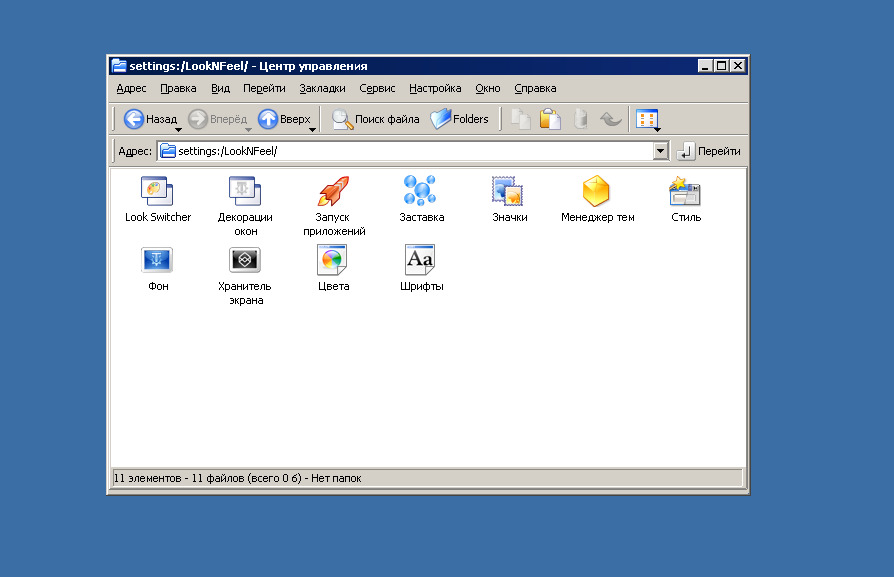The width and height of the screenshot is (894, 577).
Task: Expand the Назад history dropdown arrow
Action: [178, 129]
